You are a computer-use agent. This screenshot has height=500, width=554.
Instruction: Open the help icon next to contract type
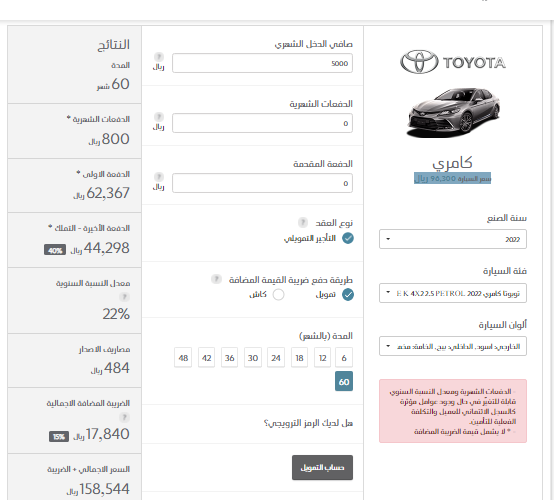point(303,222)
